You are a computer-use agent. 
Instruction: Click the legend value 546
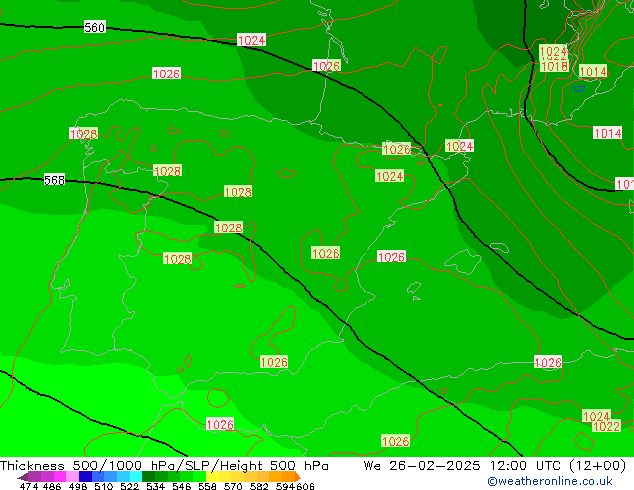pos(181,486)
